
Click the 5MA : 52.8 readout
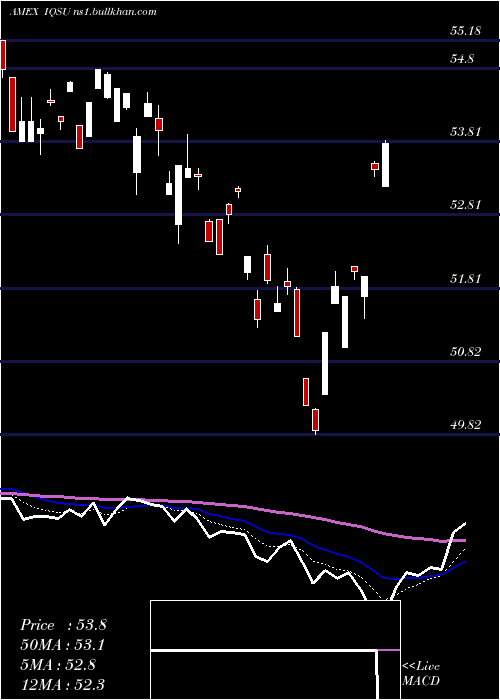pyautogui.click(x=58, y=664)
